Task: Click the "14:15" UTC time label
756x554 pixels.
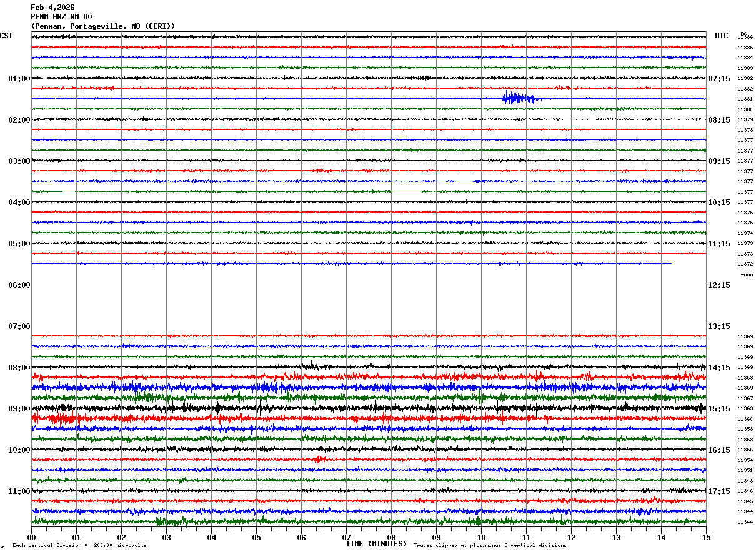Action: [719, 368]
